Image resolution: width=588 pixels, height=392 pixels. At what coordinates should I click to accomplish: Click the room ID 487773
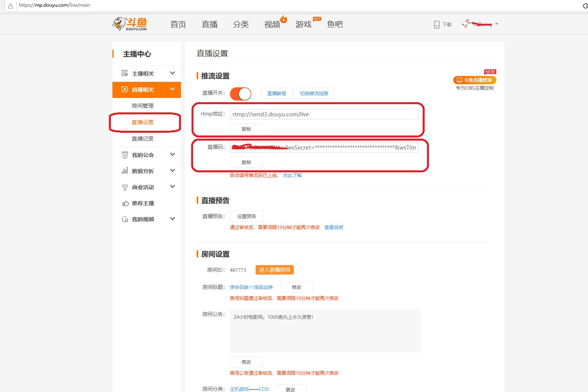click(238, 270)
